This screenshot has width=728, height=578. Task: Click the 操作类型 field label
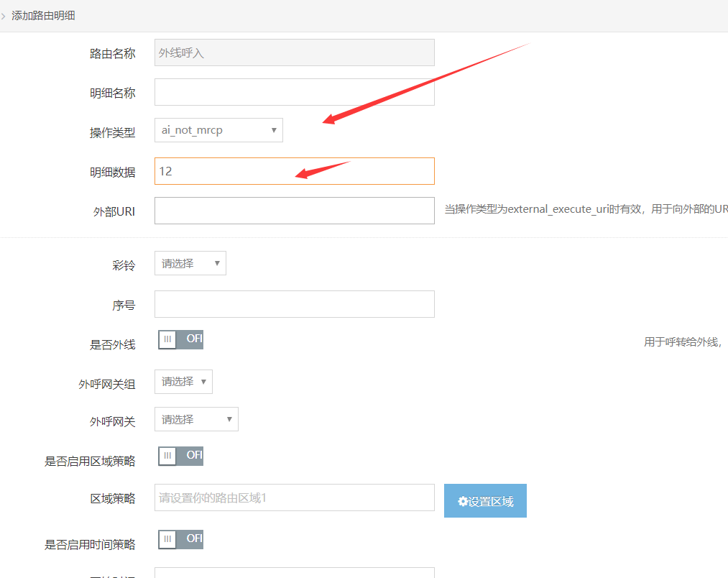(112, 132)
